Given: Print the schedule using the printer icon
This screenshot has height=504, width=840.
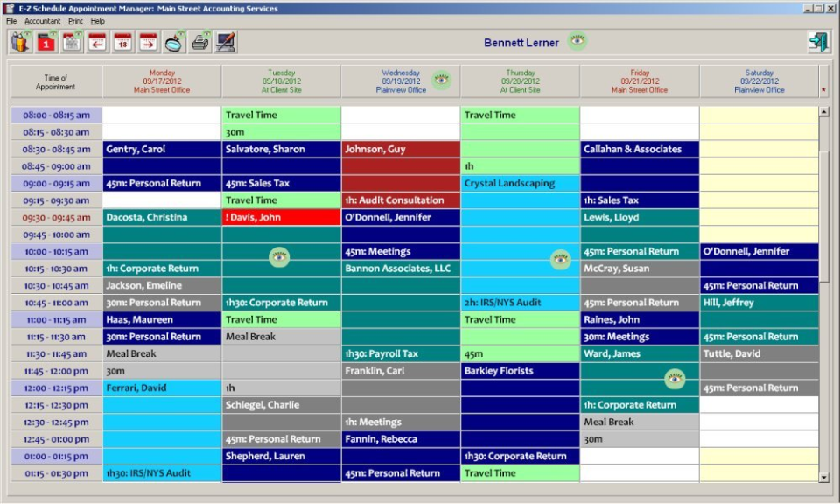Looking at the screenshot, I should (199, 40).
